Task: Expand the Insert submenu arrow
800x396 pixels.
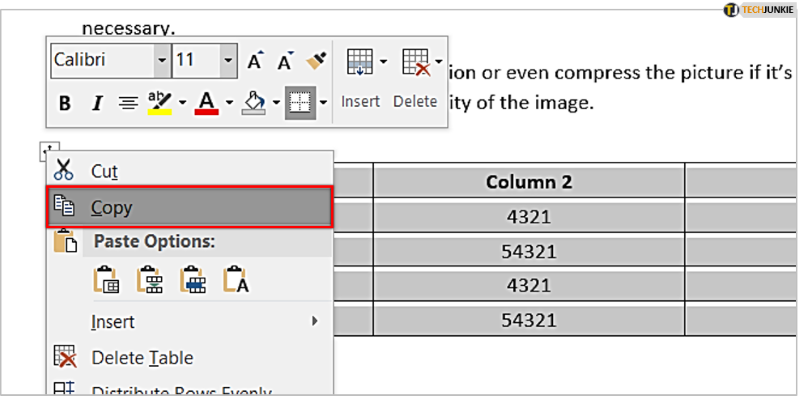Action: coord(315,321)
